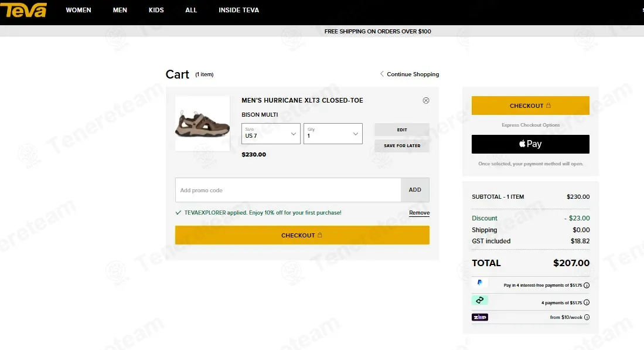Pay with Apple Pay button
Screen dimensions: 644x350
[530, 144]
